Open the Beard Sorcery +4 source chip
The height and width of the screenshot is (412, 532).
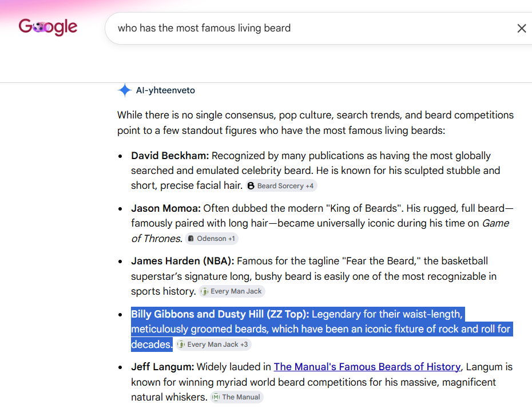pos(281,185)
